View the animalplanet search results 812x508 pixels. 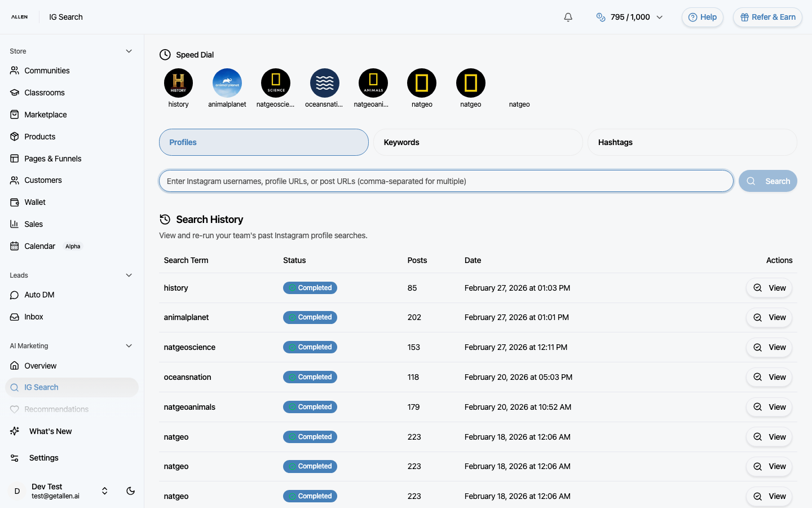pos(769,317)
